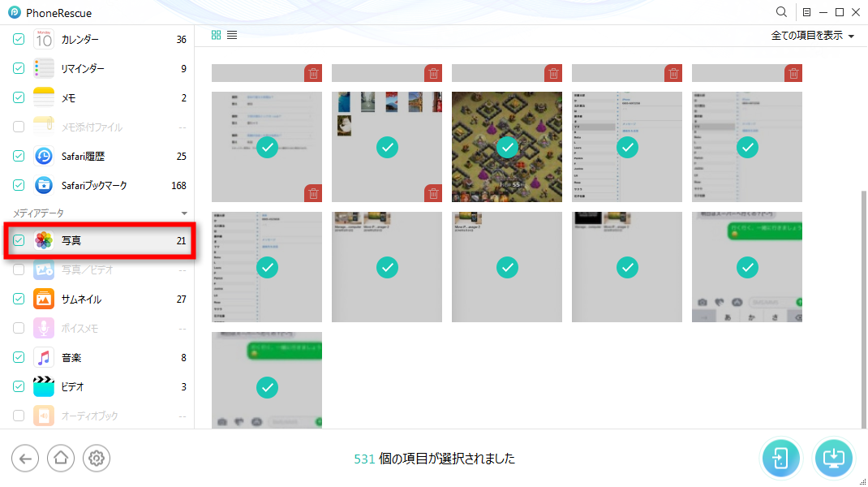Uncheck the Safari履歴 checkbox
868x487 pixels.
19,156
